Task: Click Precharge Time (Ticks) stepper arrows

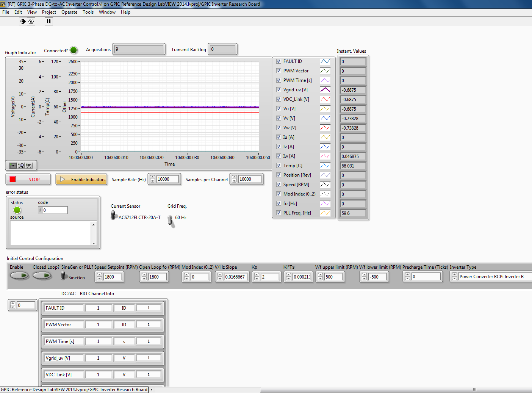Action: [x=407, y=277]
